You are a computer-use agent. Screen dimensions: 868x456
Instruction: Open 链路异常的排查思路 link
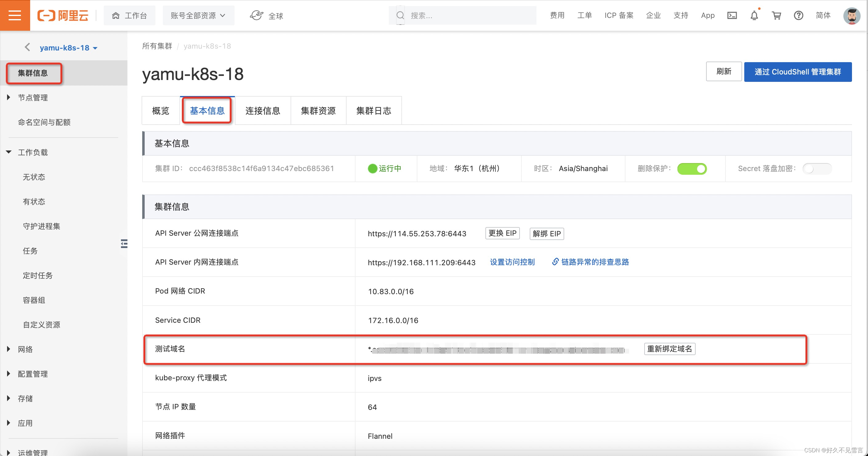590,262
